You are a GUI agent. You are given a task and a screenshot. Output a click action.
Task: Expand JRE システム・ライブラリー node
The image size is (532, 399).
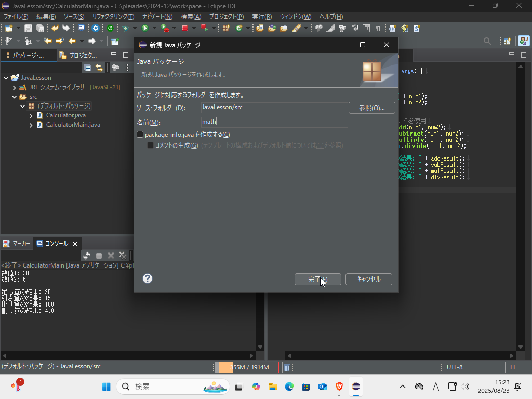click(14, 87)
